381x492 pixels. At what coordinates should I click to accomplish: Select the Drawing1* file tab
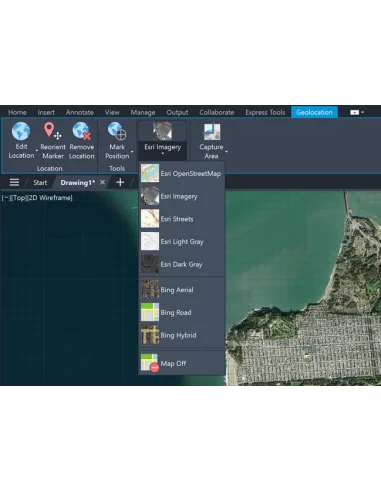tap(78, 182)
